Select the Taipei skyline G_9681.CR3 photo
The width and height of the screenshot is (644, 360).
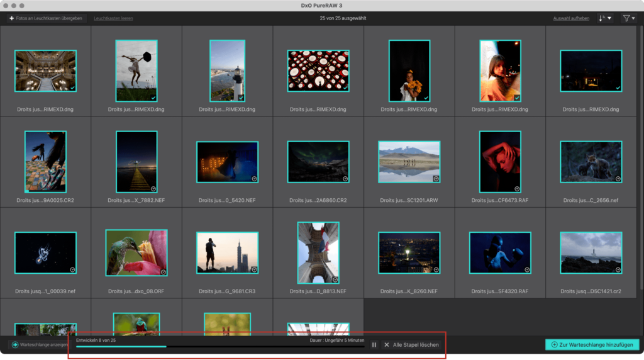pyautogui.click(x=227, y=253)
